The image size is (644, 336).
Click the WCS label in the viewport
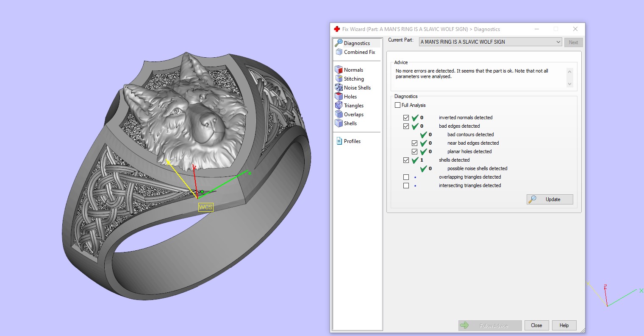[x=205, y=207]
